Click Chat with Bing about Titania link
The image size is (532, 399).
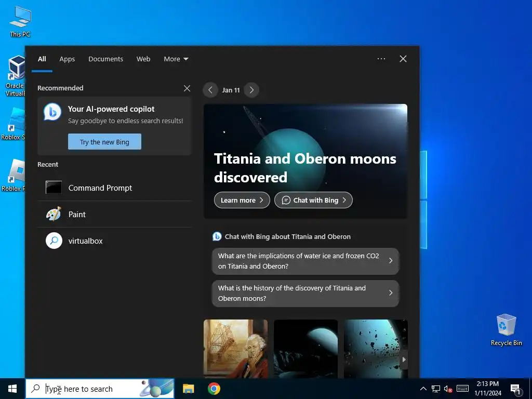click(282, 236)
